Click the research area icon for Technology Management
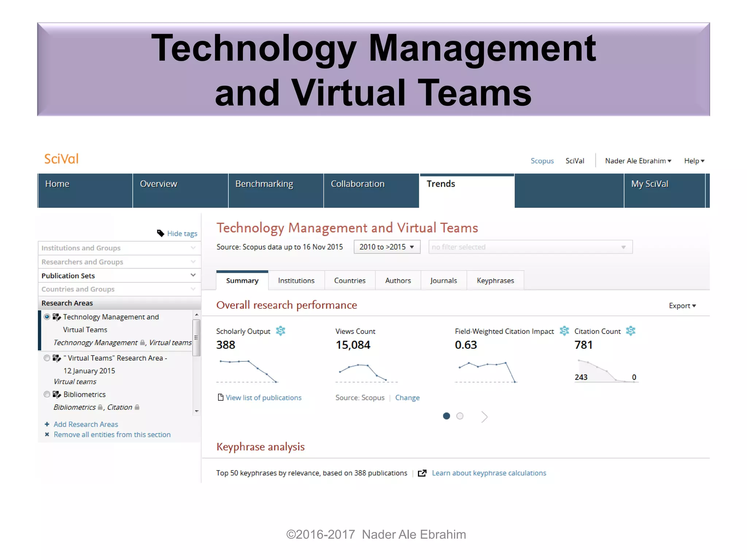Viewport: 747px width, 560px height. pos(57,317)
